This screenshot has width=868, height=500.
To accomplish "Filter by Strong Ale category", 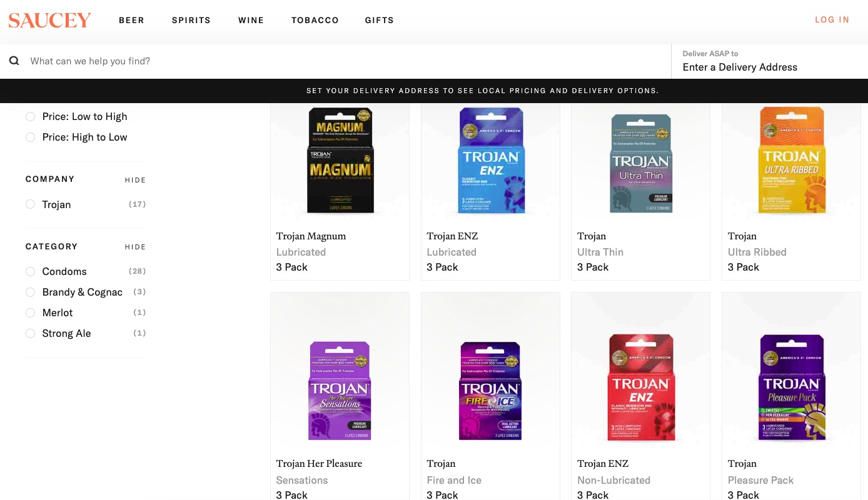I will 58,333.
